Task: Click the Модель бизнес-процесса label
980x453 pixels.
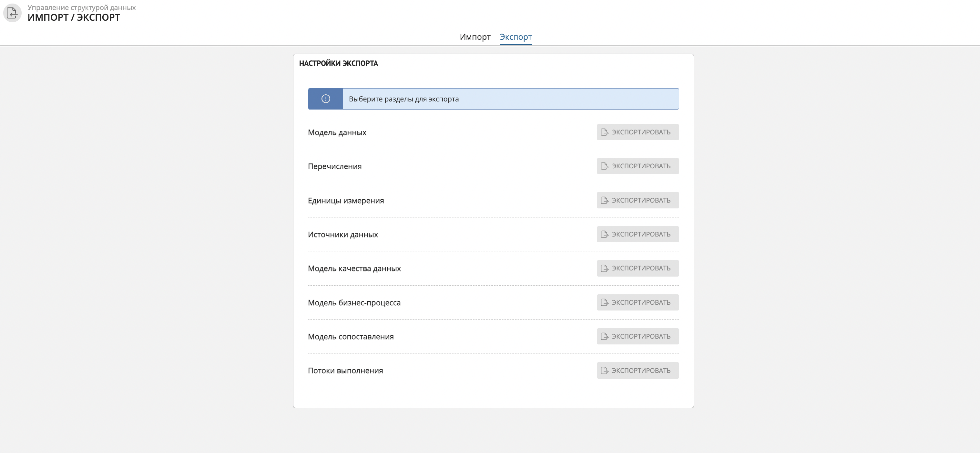Action: (x=354, y=303)
